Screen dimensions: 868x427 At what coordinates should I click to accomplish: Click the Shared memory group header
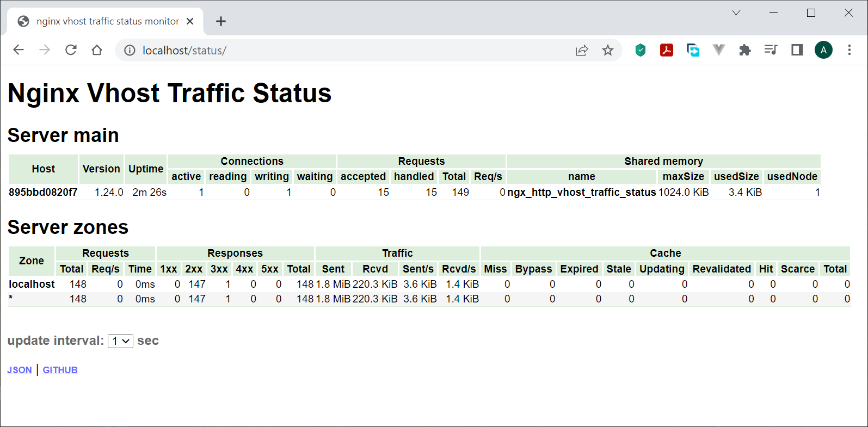[x=663, y=161]
